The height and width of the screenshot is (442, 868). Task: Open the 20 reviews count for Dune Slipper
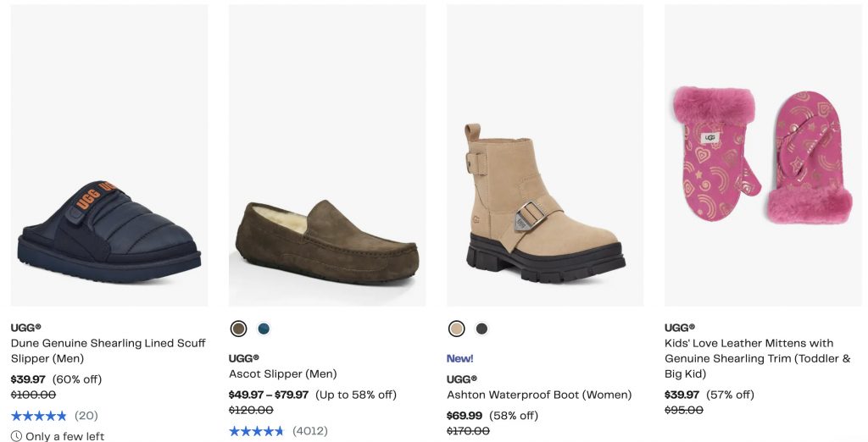pos(86,416)
